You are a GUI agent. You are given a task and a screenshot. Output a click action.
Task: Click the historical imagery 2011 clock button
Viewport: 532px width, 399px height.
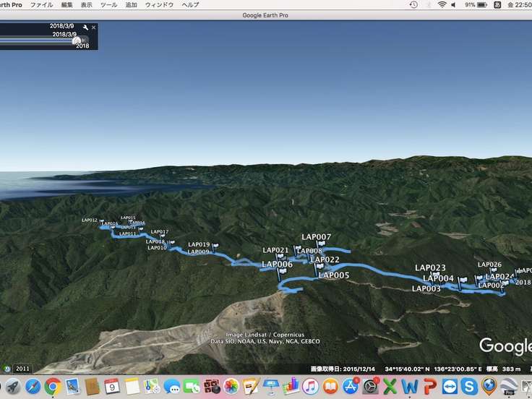pos(9,368)
